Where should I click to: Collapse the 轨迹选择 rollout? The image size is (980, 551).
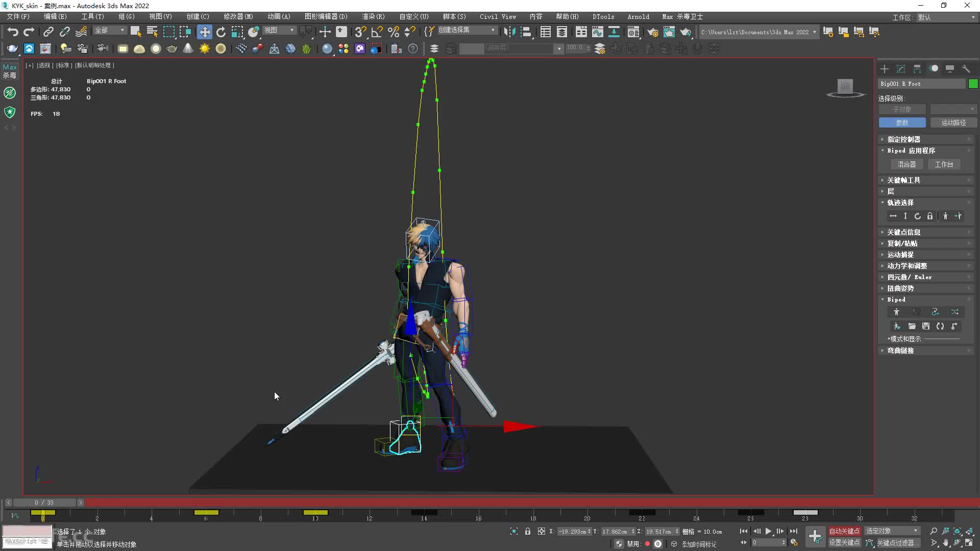(x=926, y=203)
